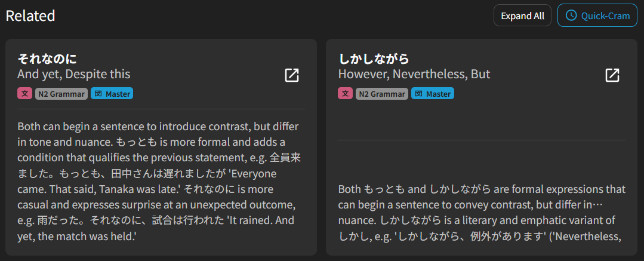
Task: Click the 'And yet, Despite this' meaning text
Action: tap(74, 74)
